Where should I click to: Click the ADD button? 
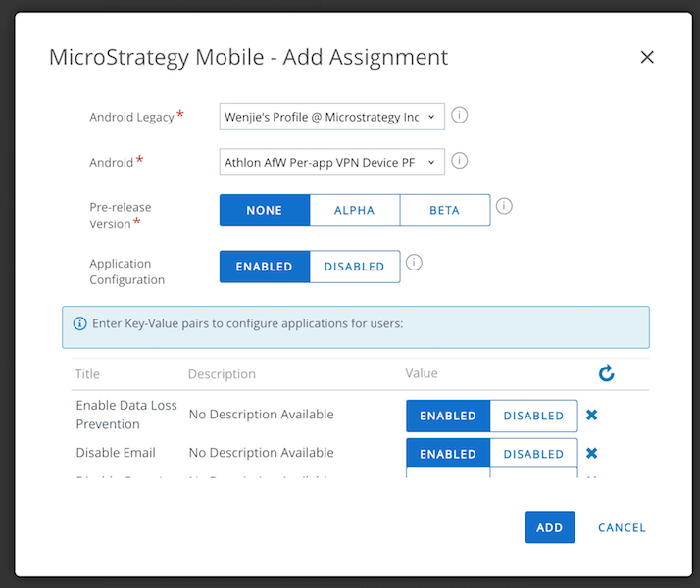tap(550, 527)
